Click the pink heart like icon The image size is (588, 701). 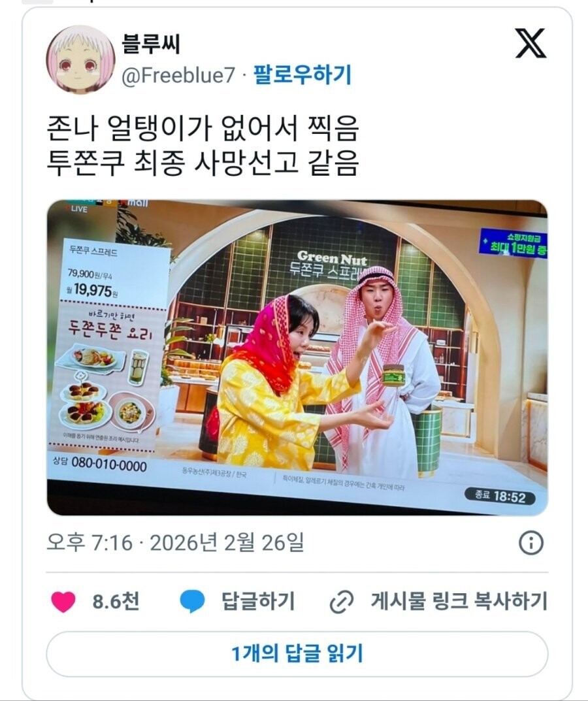(63, 601)
